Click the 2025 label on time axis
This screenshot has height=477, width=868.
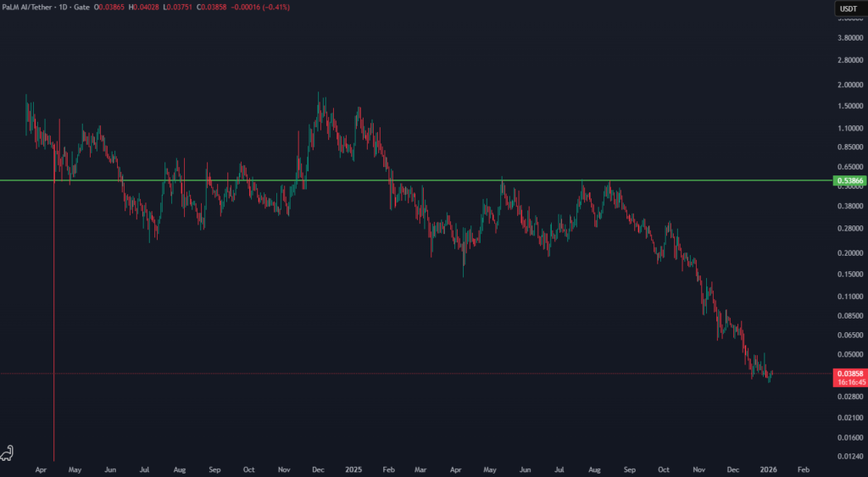(353, 468)
